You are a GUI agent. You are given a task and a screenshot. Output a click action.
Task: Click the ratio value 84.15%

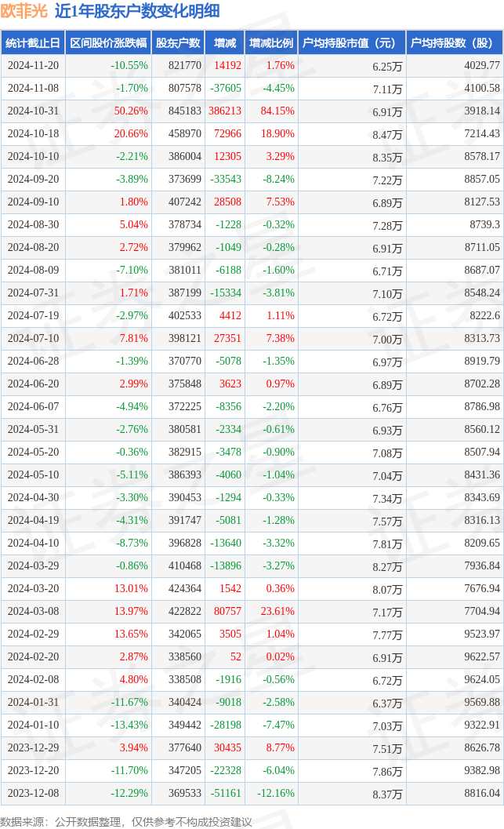pyautogui.click(x=278, y=111)
